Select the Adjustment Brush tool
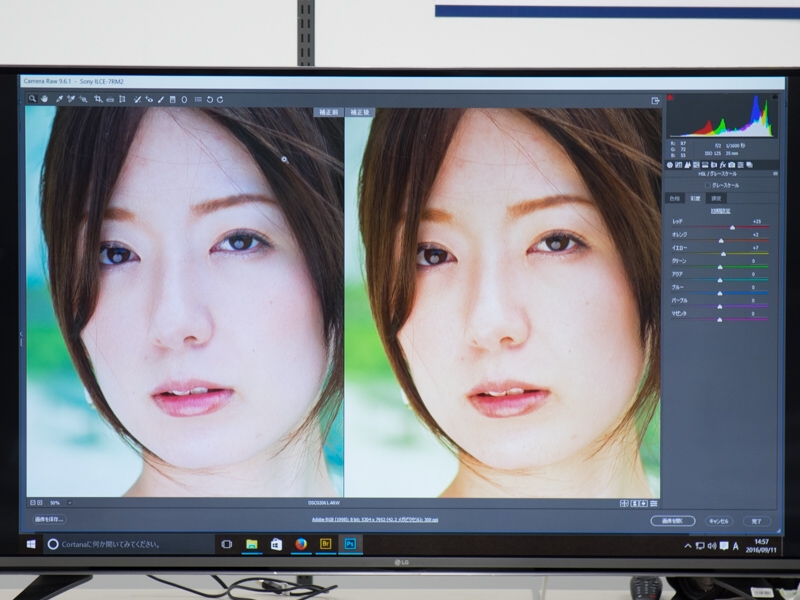This screenshot has height=600, width=800. pos(161,99)
